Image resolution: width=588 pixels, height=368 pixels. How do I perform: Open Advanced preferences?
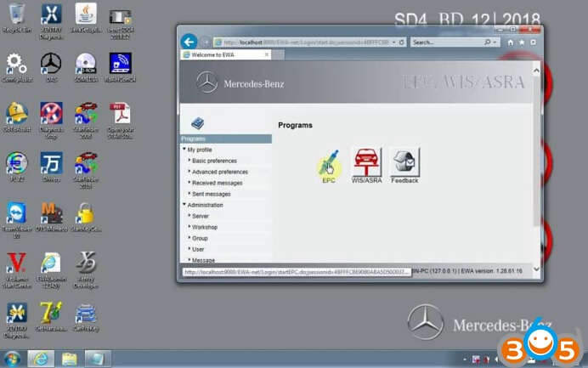pyautogui.click(x=220, y=172)
